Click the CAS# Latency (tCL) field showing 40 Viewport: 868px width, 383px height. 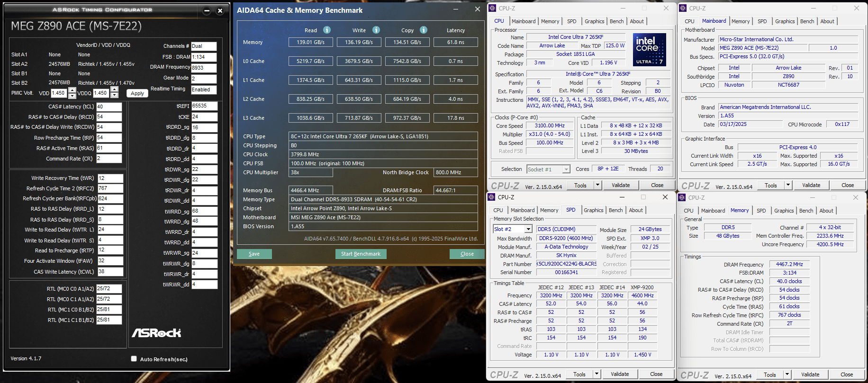(x=109, y=107)
